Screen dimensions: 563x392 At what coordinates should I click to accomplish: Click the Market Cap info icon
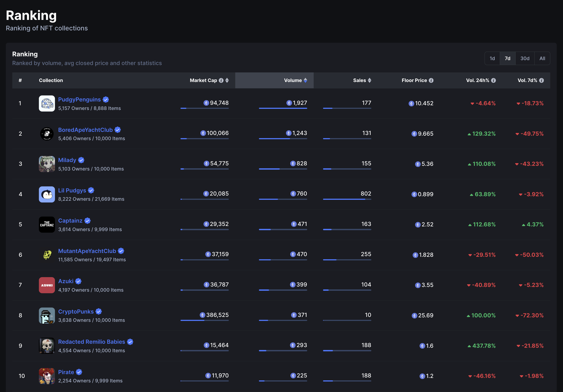[221, 80]
